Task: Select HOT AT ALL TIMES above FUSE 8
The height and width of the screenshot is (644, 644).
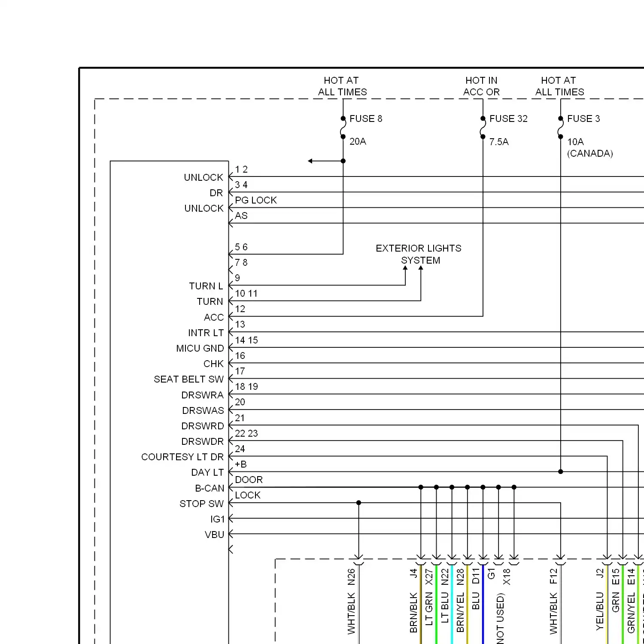Action: 343,86
